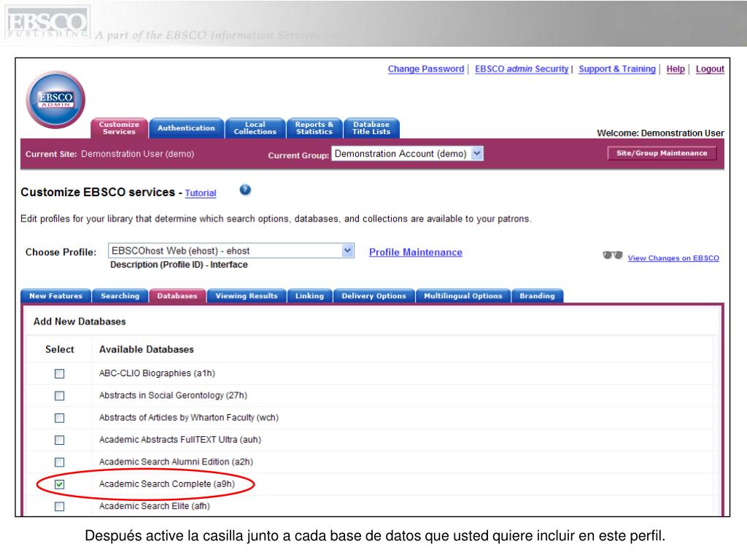Click Academic Search Alumni Edition (a2h) text

click(x=176, y=462)
